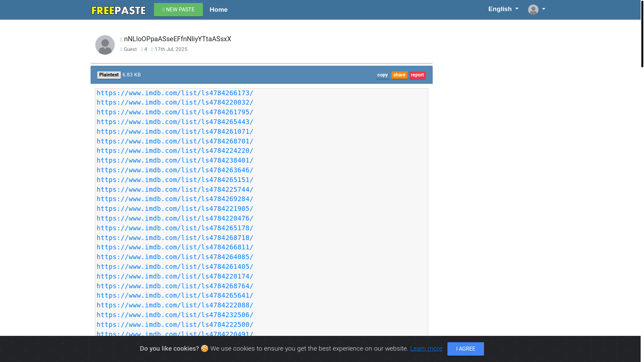Open link ending ls4784266173
The width and height of the screenshot is (644, 362).
coord(175,93)
